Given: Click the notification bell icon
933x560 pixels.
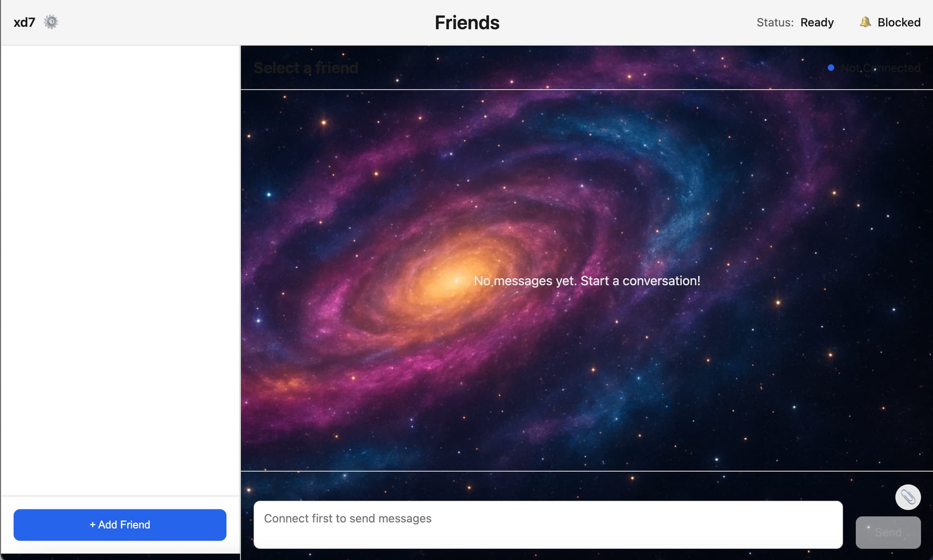Looking at the screenshot, I should pyautogui.click(x=865, y=22).
